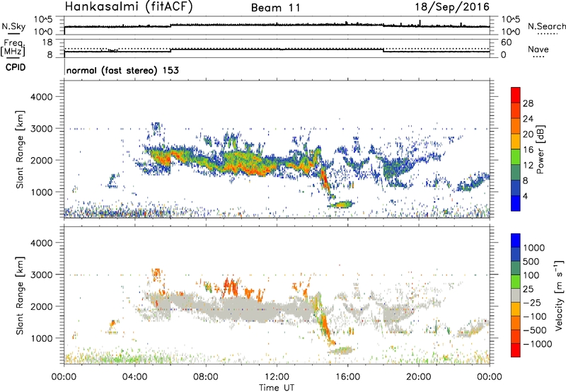Click the '12:00' time tick label
566x392 pixels.
[x=277, y=377]
